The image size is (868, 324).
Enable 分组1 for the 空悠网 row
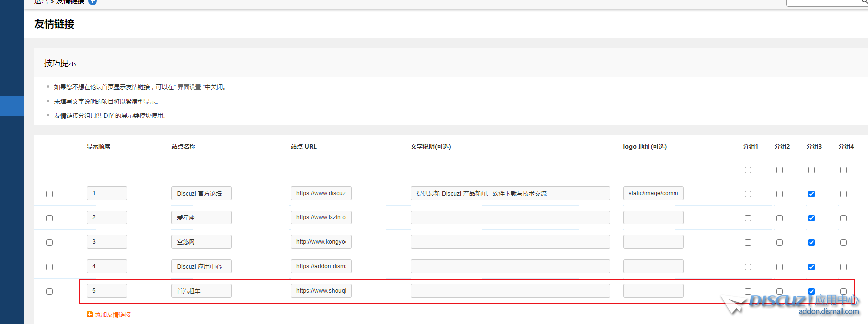(748, 243)
